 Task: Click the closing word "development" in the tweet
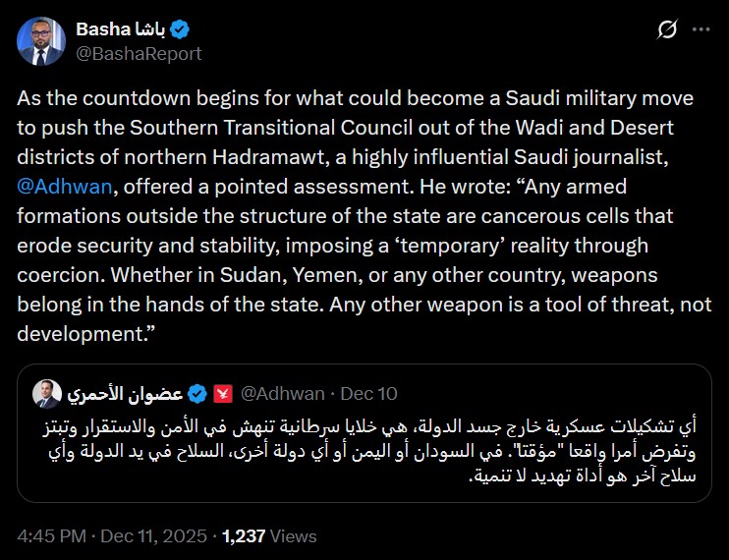pos(84,334)
